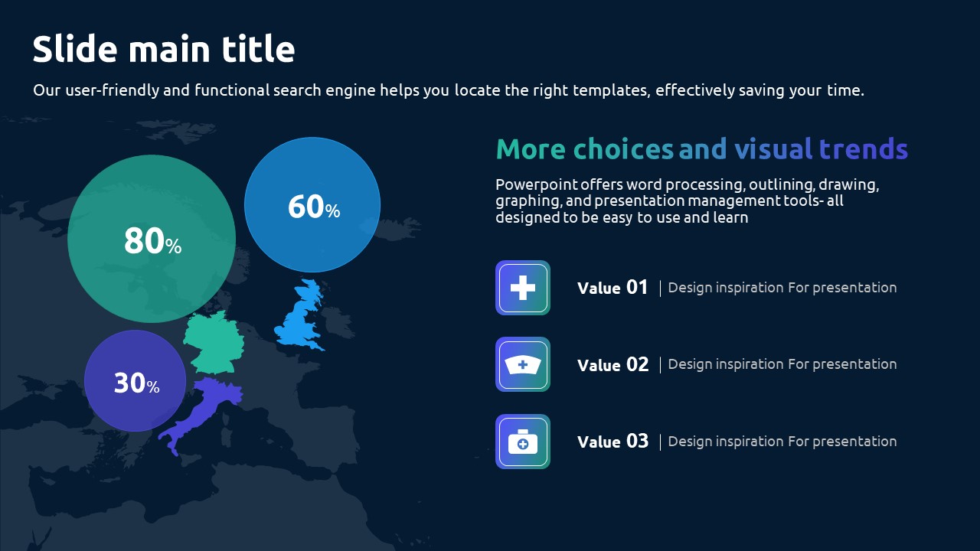Select the blue United Kingdom map shape
980x551 pixels.
pos(300,315)
